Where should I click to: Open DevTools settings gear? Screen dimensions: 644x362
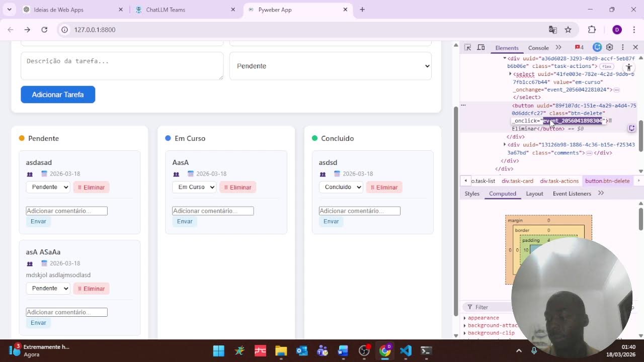click(609, 47)
